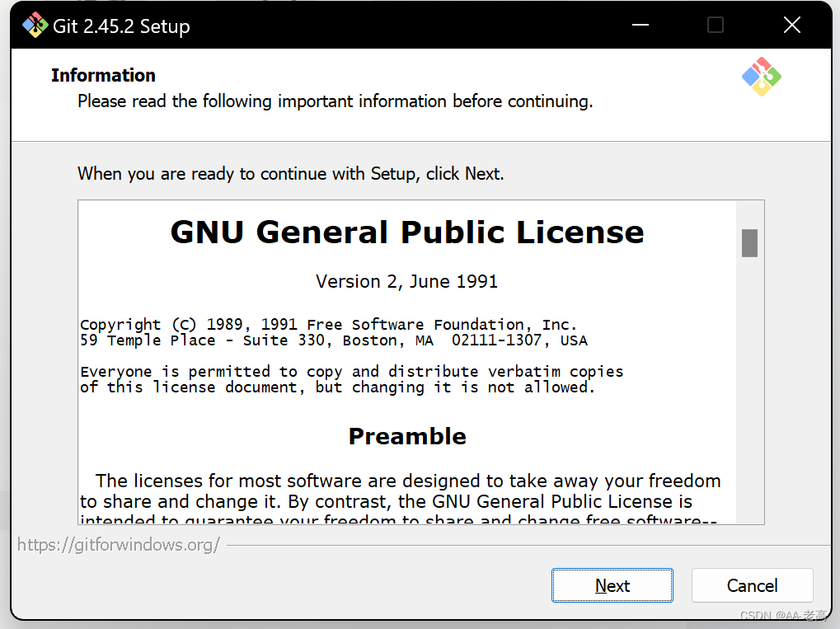Click 'to share and change it' line
Image resolution: width=840 pixels, height=629 pixels.
pyautogui.click(x=386, y=501)
